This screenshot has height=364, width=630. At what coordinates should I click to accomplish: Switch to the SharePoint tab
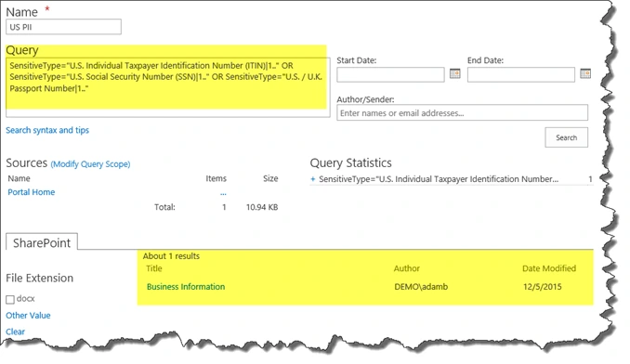click(42, 242)
